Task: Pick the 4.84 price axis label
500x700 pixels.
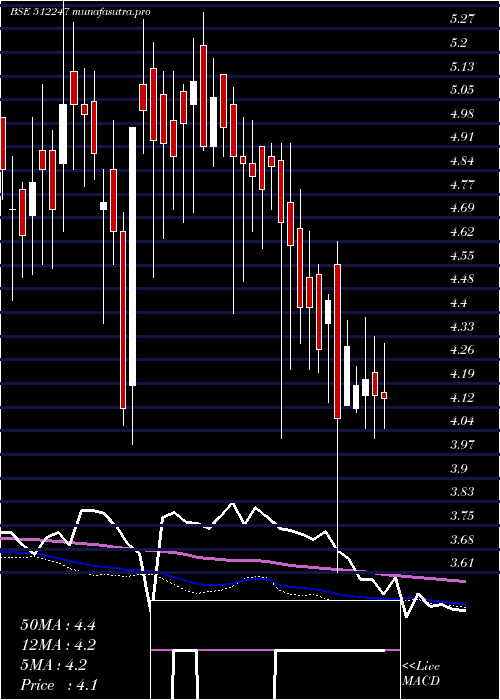Action: click(x=462, y=161)
